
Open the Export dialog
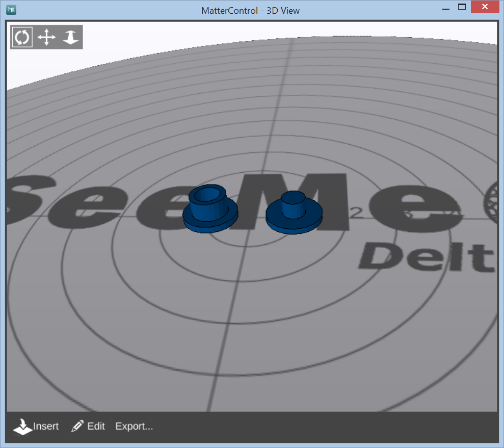pos(134,427)
